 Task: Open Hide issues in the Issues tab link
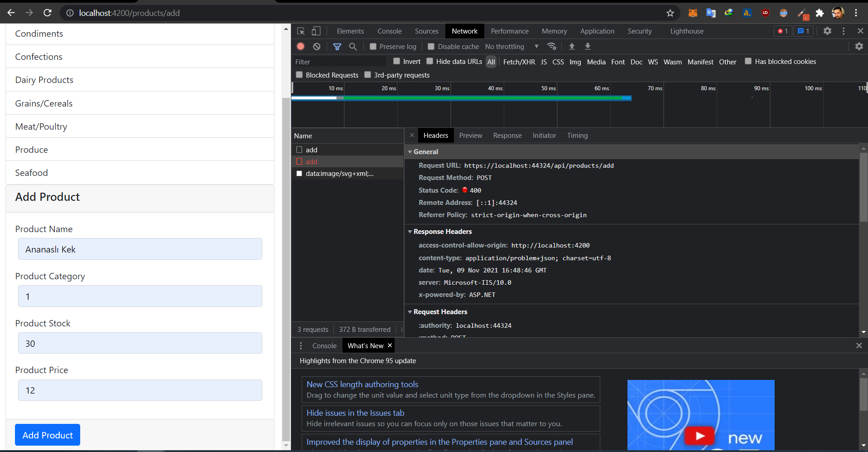click(x=356, y=413)
